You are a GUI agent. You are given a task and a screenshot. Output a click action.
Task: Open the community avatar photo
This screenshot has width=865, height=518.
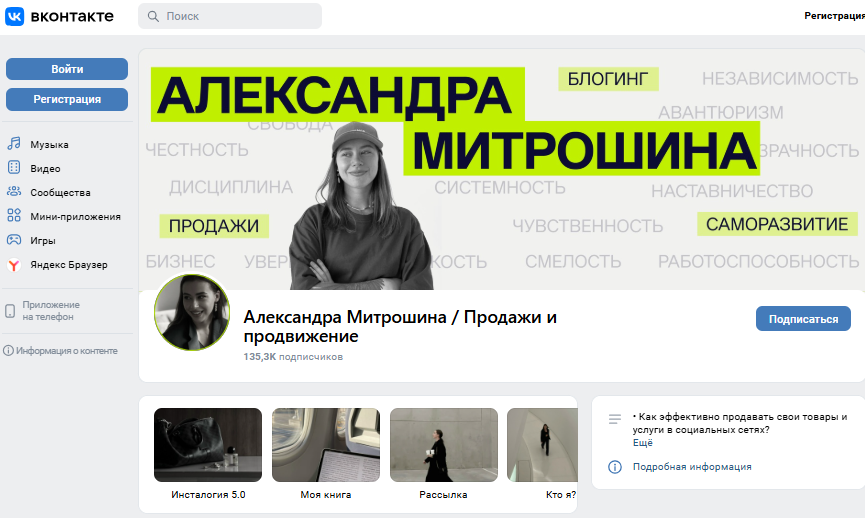pyautogui.click(x=191, y=312)
